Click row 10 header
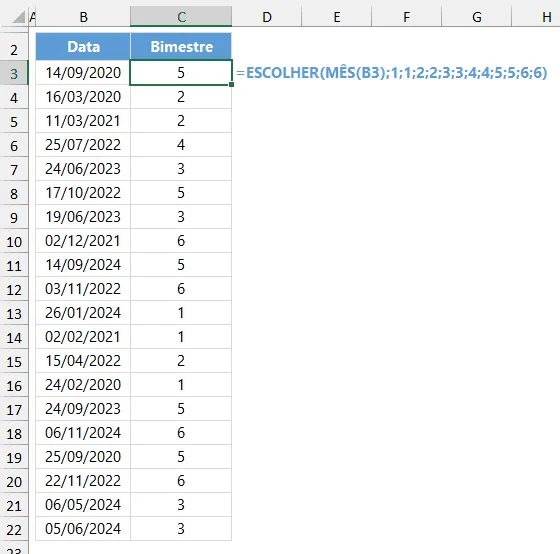Screen dimensions: 560x554 [14, 241]
